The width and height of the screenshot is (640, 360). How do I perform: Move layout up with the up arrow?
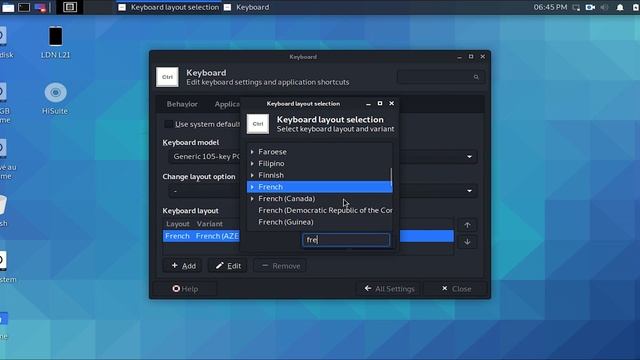click(467, 225)
